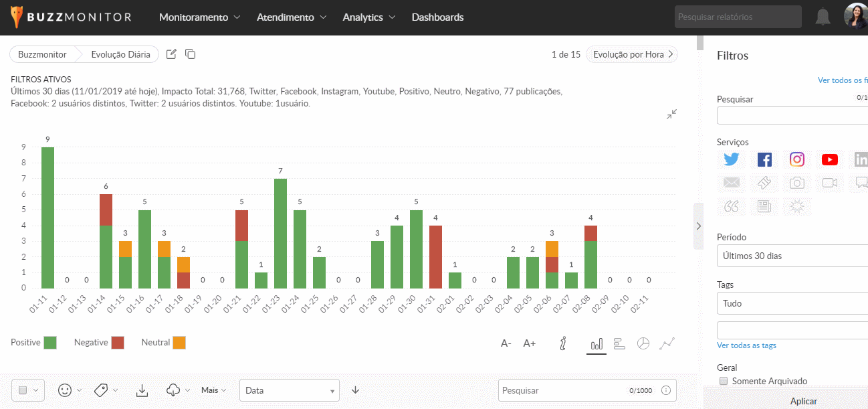Go to the Dashboards menu item
868x409 pixels.
tap(437, 17)
